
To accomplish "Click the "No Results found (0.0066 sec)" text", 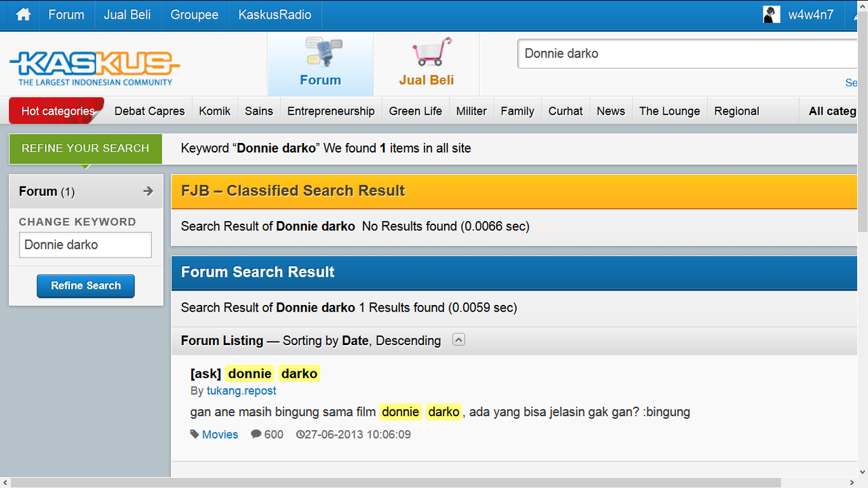I will click(446, 226).
